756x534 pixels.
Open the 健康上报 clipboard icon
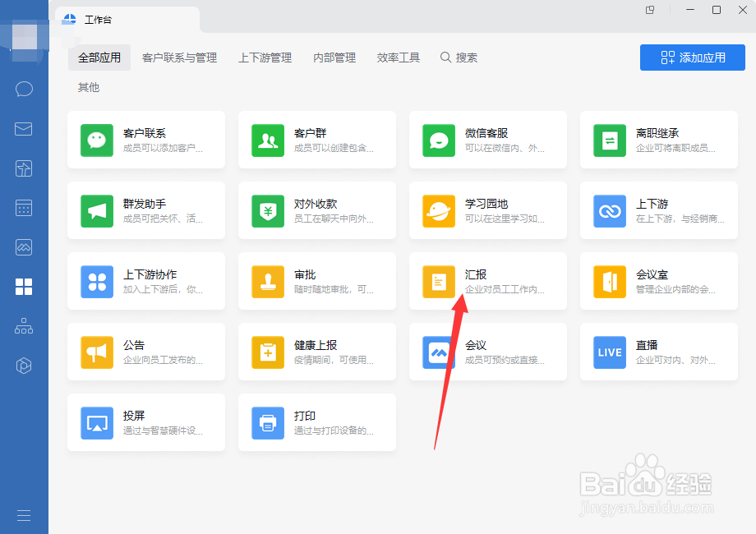[268, 352]
